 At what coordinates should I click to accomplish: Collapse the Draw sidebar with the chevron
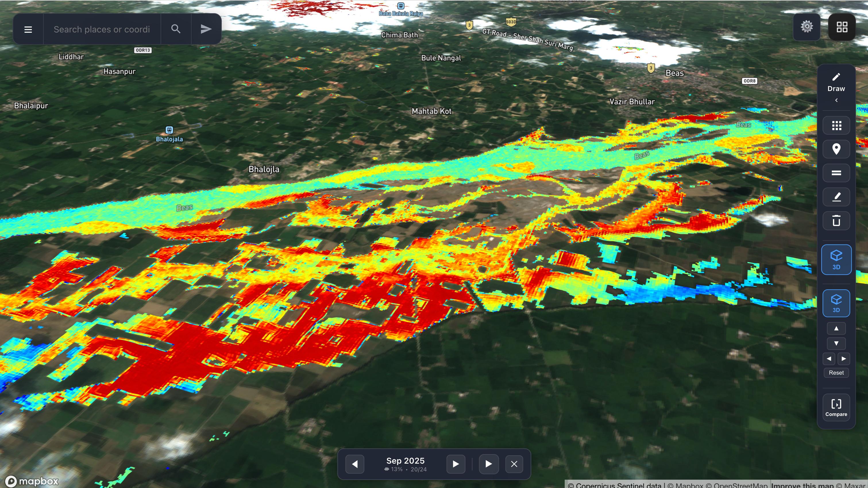click(x=836, y=100)
